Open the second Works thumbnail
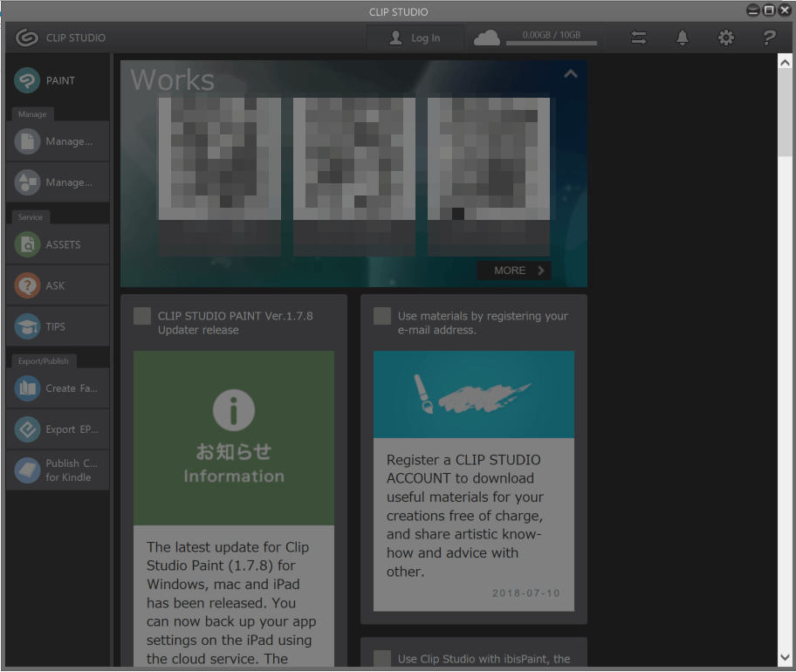Screen dimensions: 796x672 point(354,176)
